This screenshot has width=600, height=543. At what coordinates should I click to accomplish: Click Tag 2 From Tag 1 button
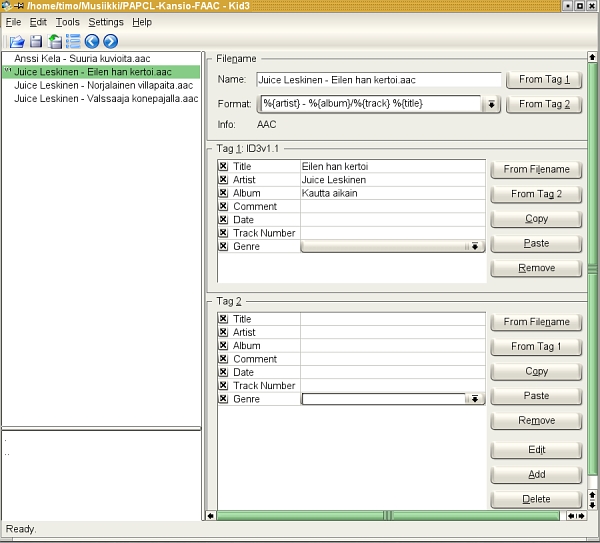pyautogui.click(x=536, y=347)
